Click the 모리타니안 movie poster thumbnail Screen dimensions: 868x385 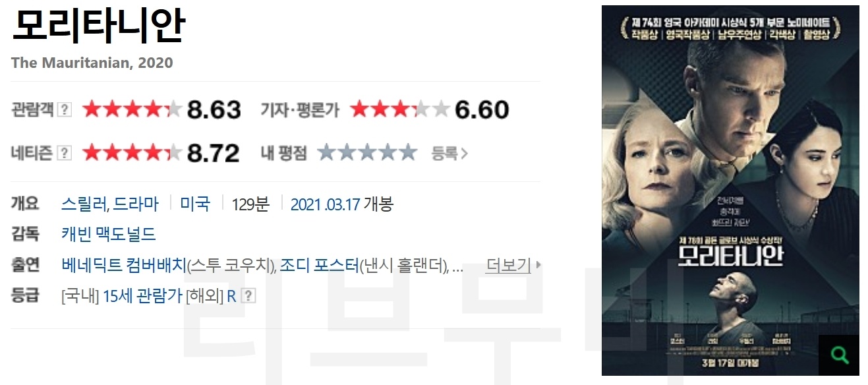coord(730,191)
